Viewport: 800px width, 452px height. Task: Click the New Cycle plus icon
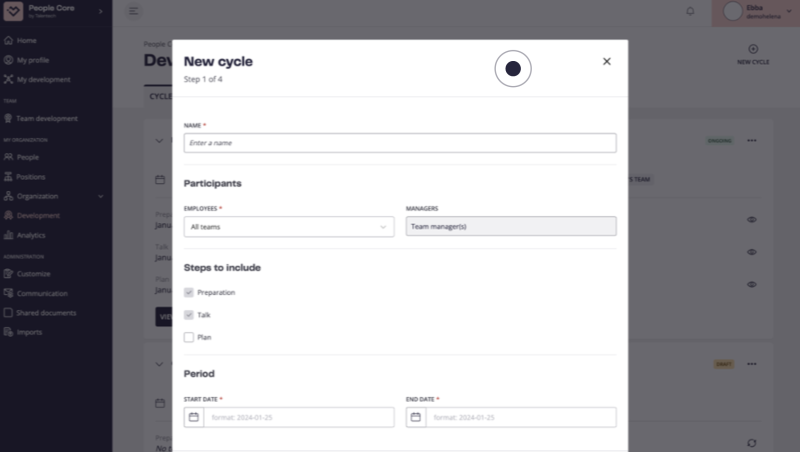coord(753,49)
